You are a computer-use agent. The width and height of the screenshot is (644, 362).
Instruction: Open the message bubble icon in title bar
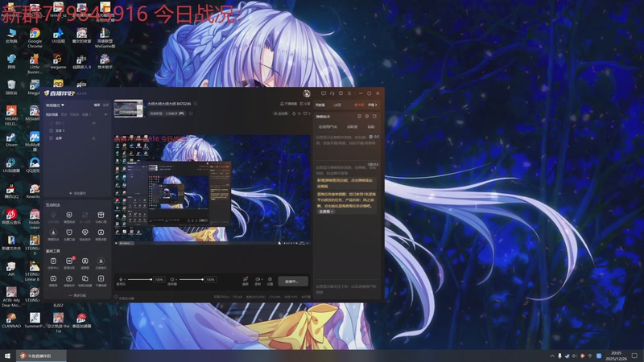[x=324, y=93]
